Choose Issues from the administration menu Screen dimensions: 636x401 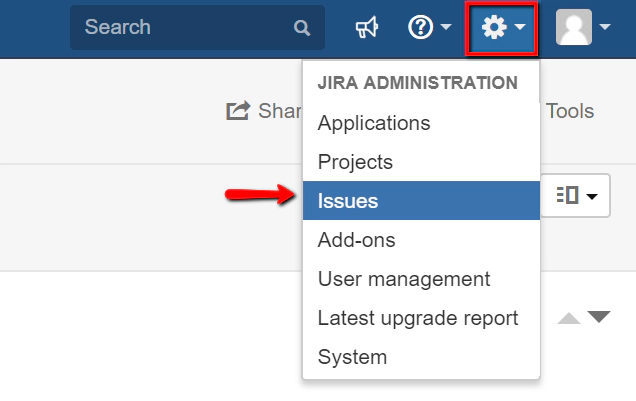click(x=421, y=201)
